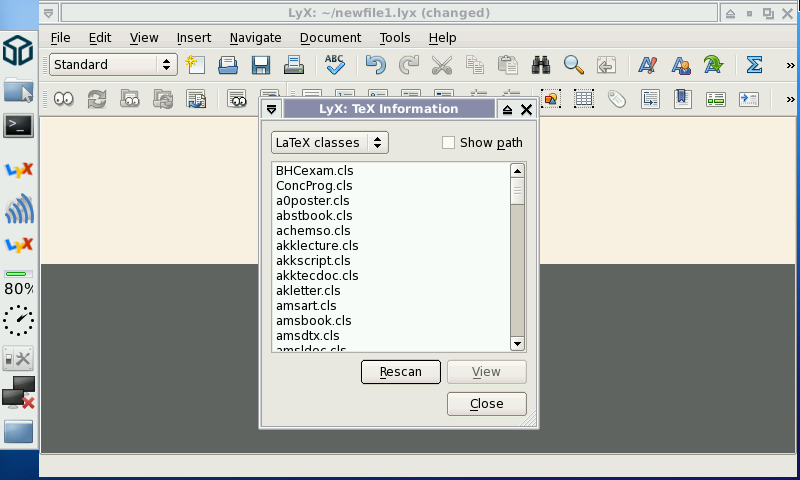This screenshot has height=480, width=800.
Task: Copy selection via copy icon
Action: click(x=474, y=65)
